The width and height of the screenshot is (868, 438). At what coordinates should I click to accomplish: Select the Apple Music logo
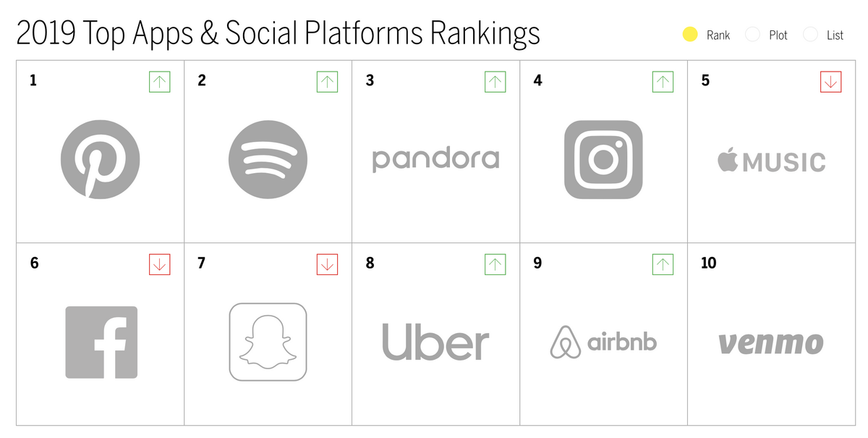[x=771, y=161]
